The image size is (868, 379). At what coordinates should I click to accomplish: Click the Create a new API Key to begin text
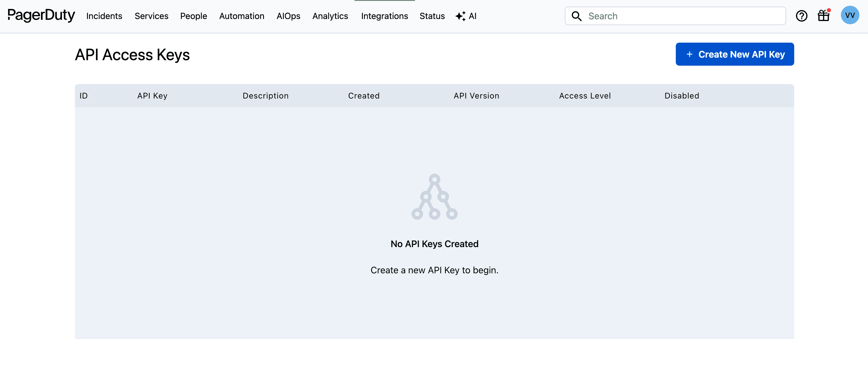pos(434,270)
